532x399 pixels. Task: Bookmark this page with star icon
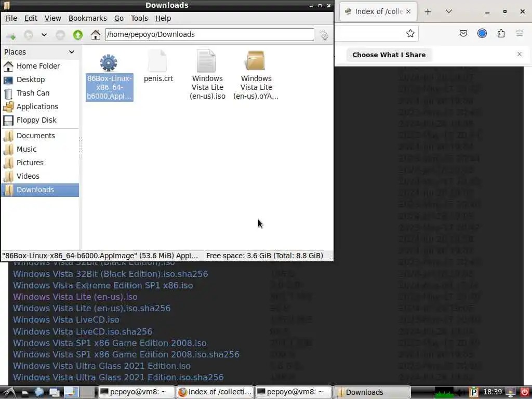(410, 33)
